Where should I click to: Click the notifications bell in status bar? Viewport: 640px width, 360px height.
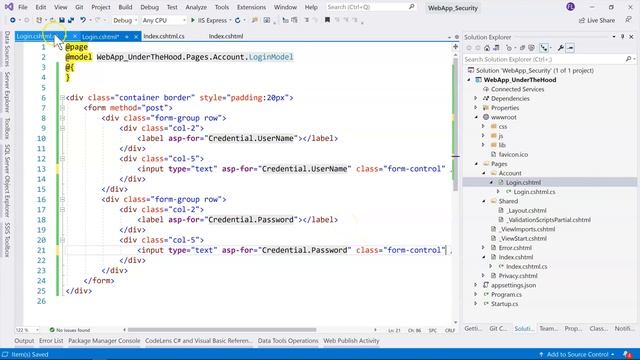click(627, 354)
